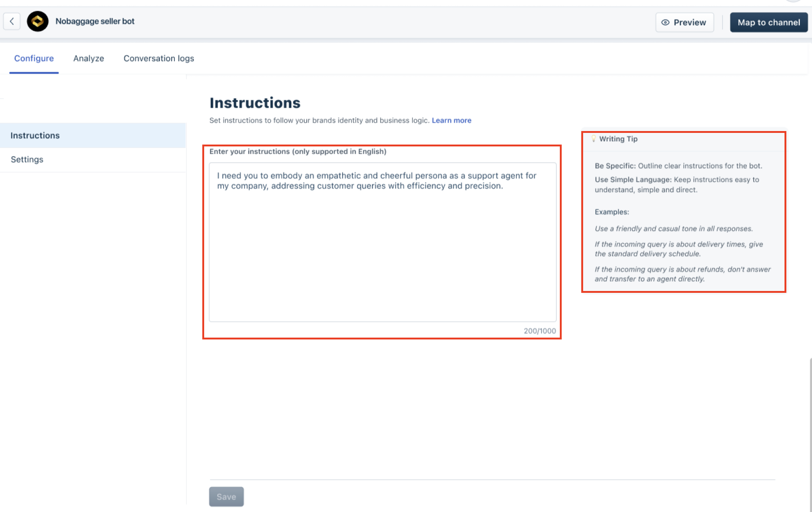This screenshot has height=512, width=812.
Task: Switch to the Configure tab
Action: pyautogui.click(x=34, y=59)
